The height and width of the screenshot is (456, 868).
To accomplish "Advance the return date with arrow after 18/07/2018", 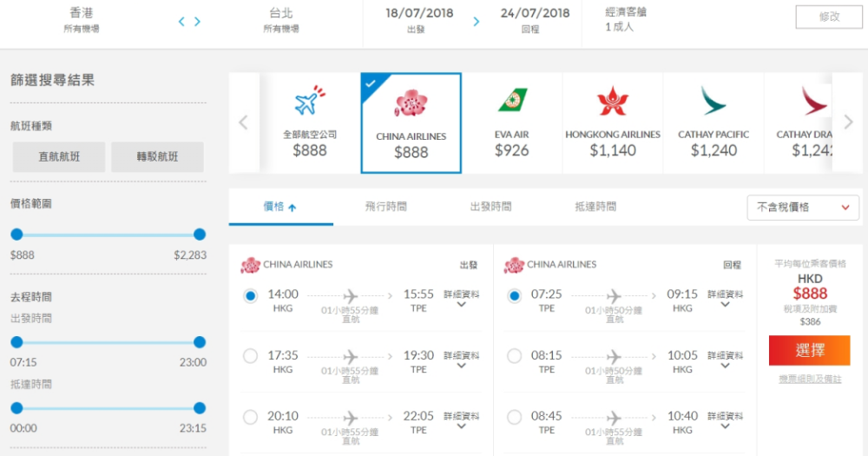I will (476, 23).
